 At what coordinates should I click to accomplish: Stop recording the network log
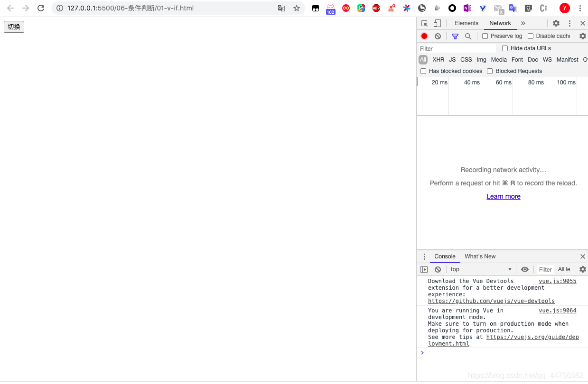pos(424,36)
